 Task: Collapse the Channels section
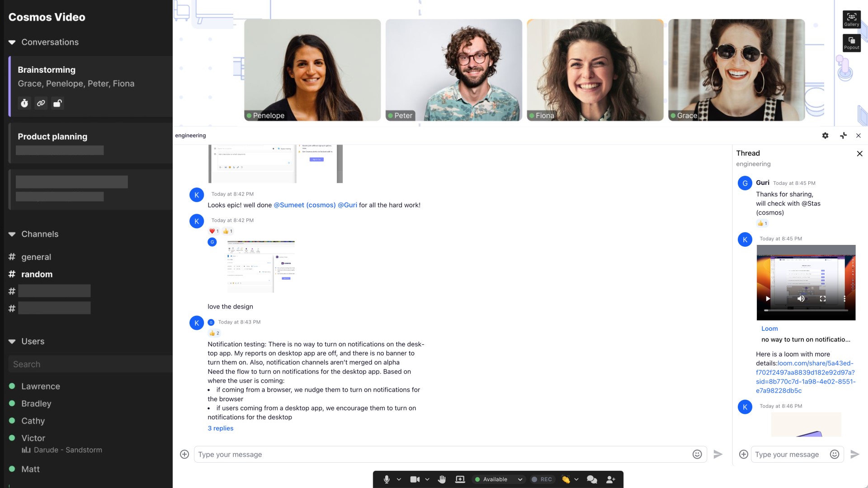pos(12,234)
